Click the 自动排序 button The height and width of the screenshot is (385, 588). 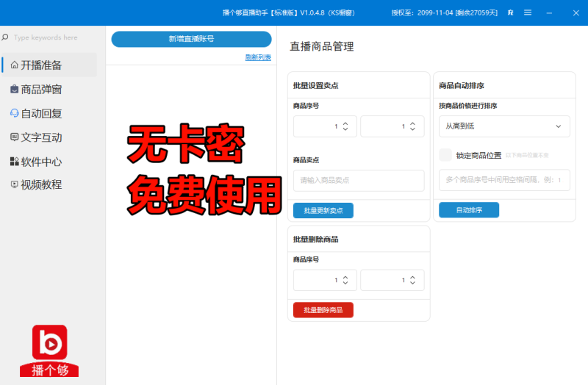pyautogui.click(x=469, y=210)
